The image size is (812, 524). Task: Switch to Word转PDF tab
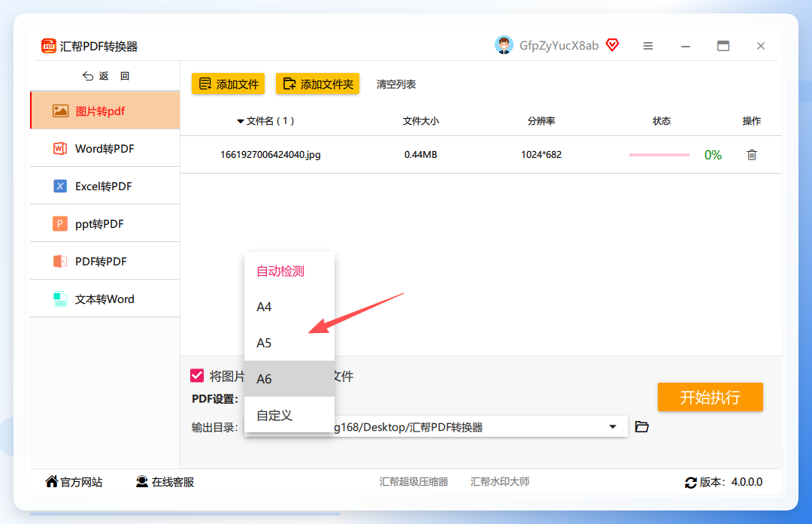105,149
